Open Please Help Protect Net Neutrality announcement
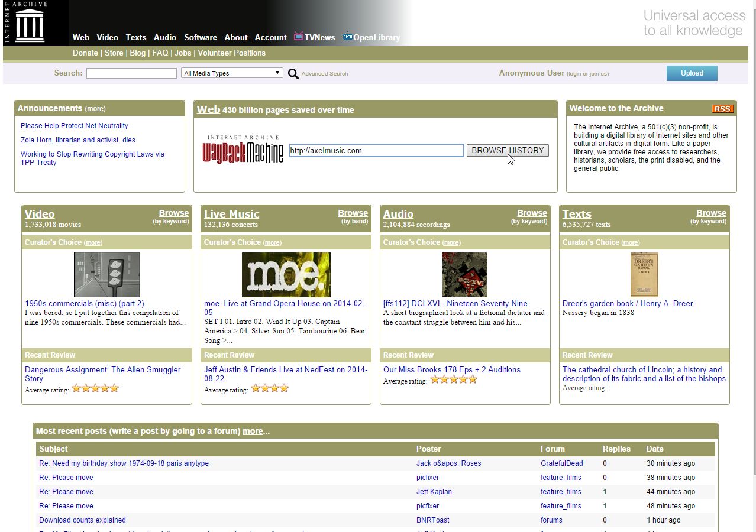Image resolution: width=756 pixels, height=532 pixels. pos(75,126)
